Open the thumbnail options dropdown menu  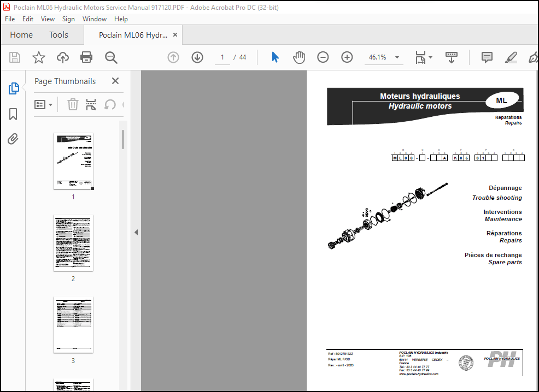pyautogui.click(x=44, y=104)
